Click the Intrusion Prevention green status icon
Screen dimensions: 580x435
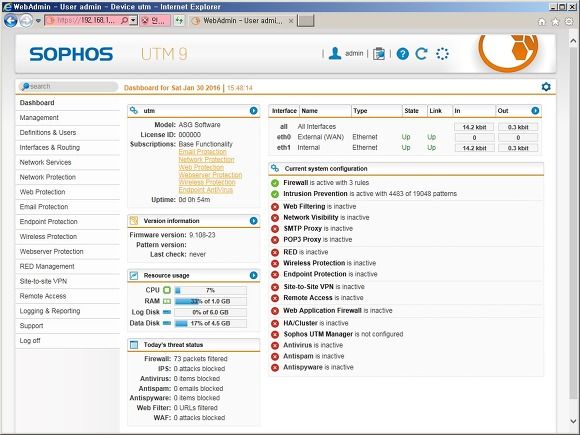tap(275, 194)
